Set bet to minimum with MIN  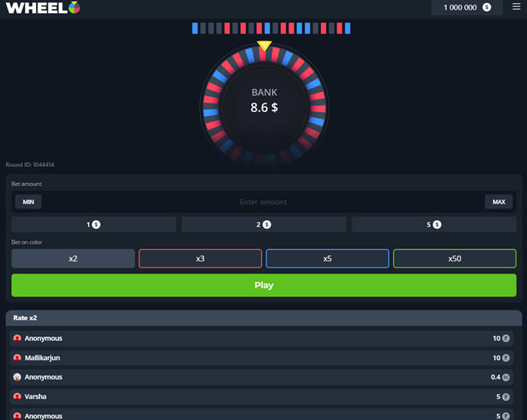click(x=28, y=202)
